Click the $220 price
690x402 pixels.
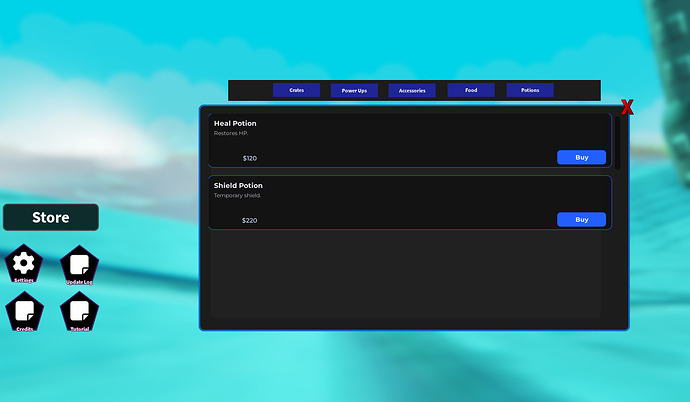pyautogui.click(x=250, y=220)
